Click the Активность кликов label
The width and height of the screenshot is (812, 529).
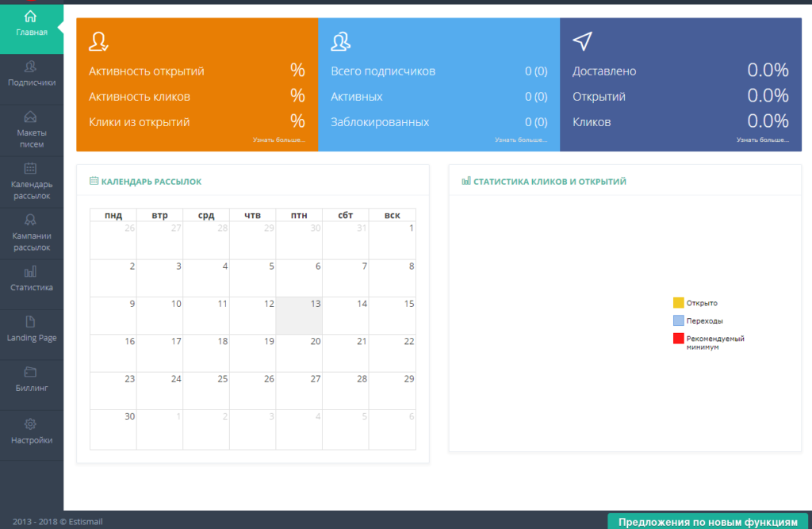point(140,97)
